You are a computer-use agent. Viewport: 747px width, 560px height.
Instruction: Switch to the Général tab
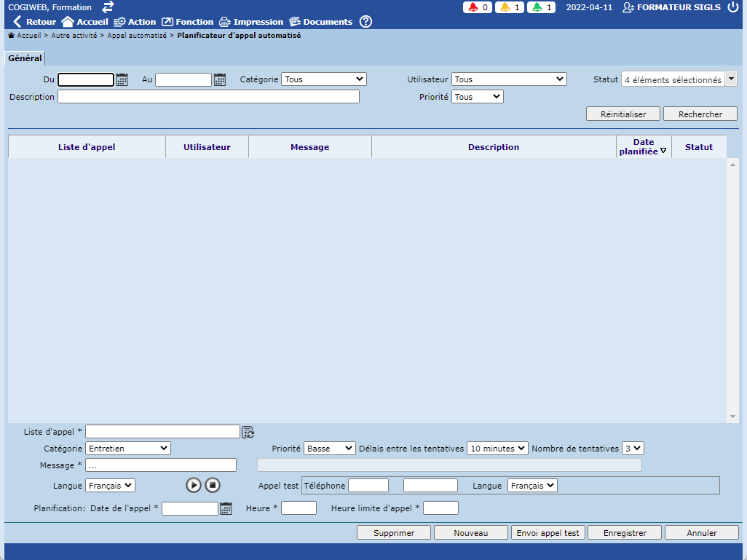[x=25, y=58]
